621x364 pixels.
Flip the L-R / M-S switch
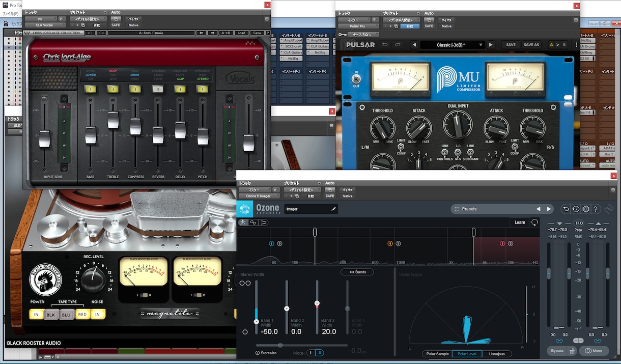[x=458, y=152]
